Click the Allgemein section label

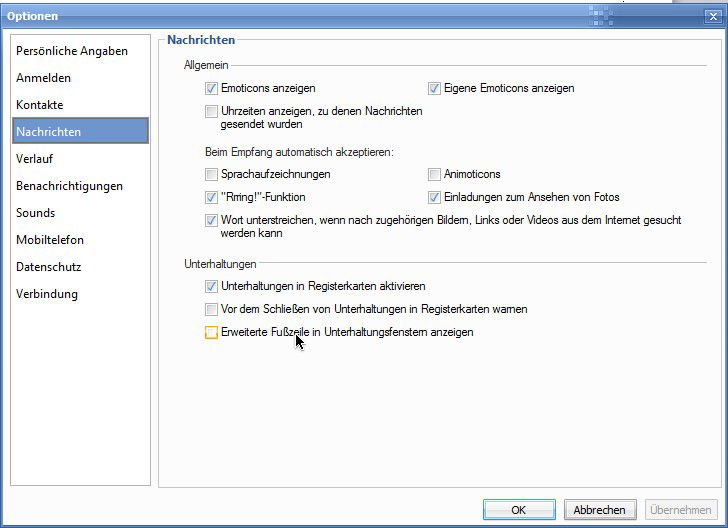206,65
